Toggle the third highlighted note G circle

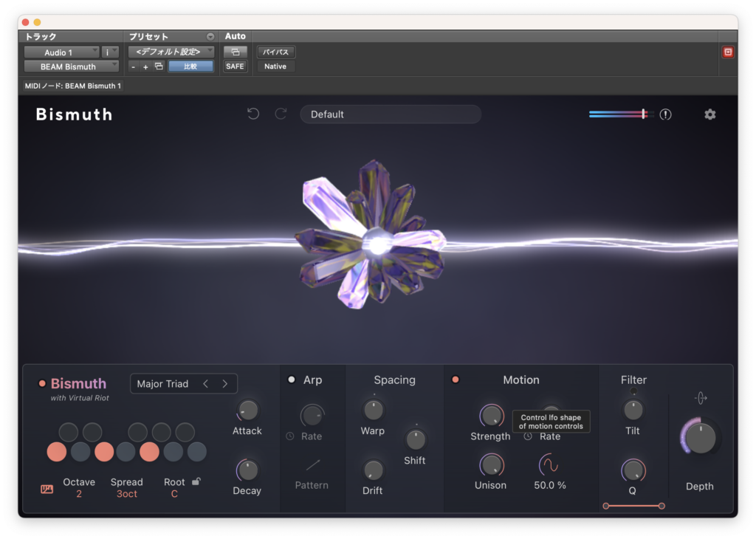click(x=149, y=452)
